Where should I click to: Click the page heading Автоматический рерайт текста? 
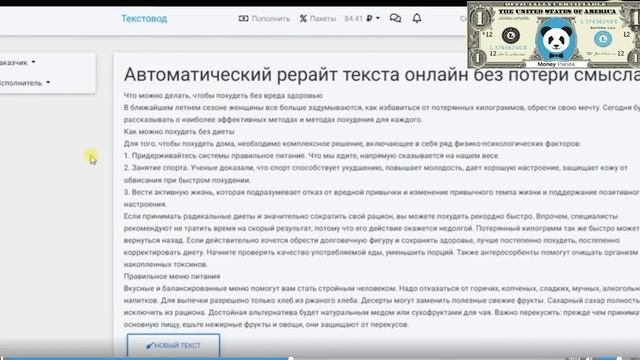(382, 75)
